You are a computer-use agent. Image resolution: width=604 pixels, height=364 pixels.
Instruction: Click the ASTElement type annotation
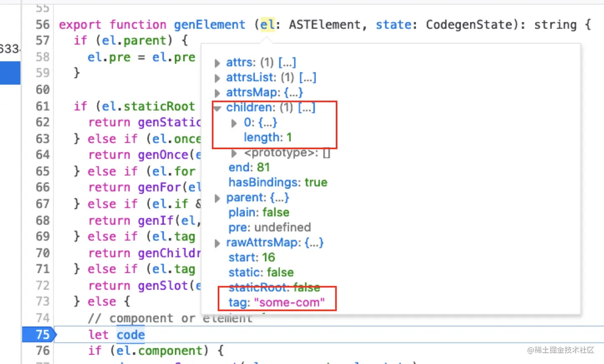(x=325, y=25)
